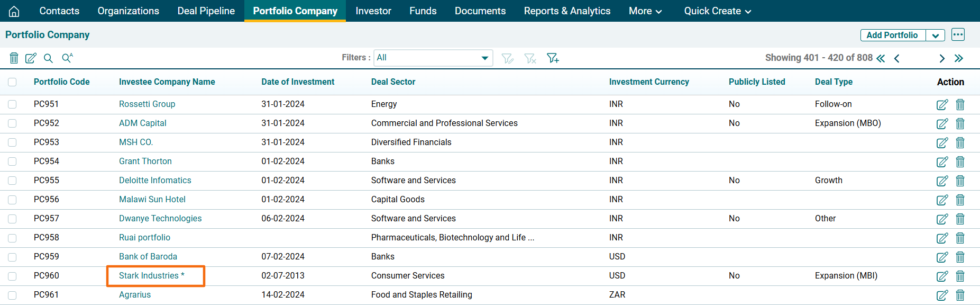Delete the ADM Capital row

pos(960,124)
